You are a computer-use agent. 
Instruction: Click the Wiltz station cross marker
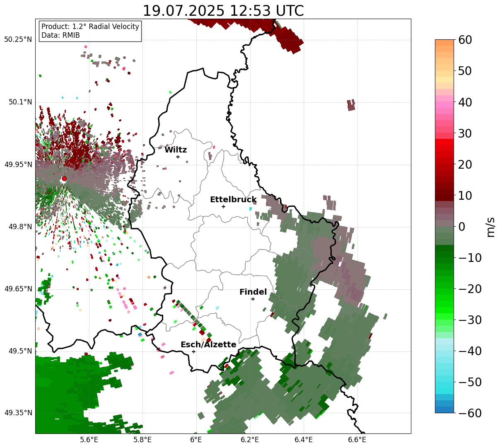178,157
